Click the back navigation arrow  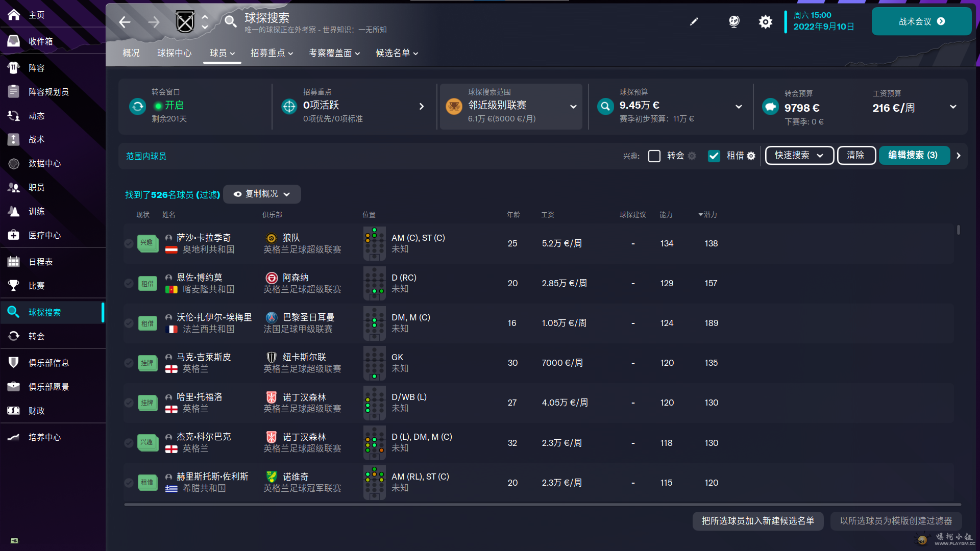coord(125,22)
